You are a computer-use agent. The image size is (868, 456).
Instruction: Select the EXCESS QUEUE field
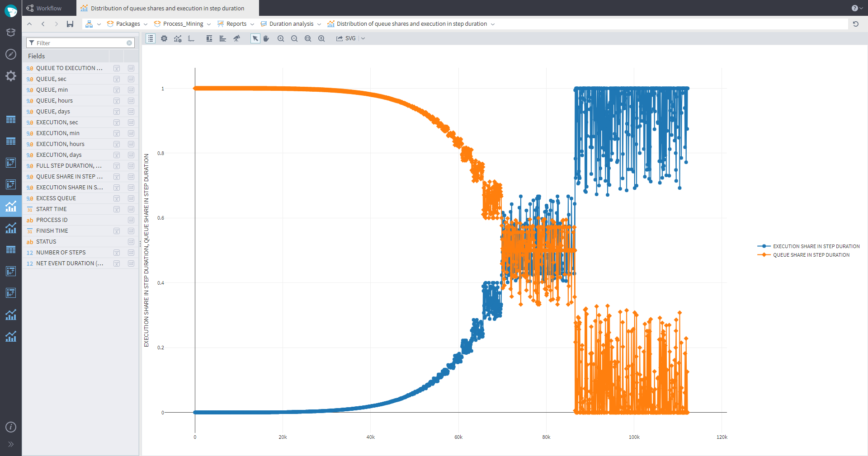(56, 198)
